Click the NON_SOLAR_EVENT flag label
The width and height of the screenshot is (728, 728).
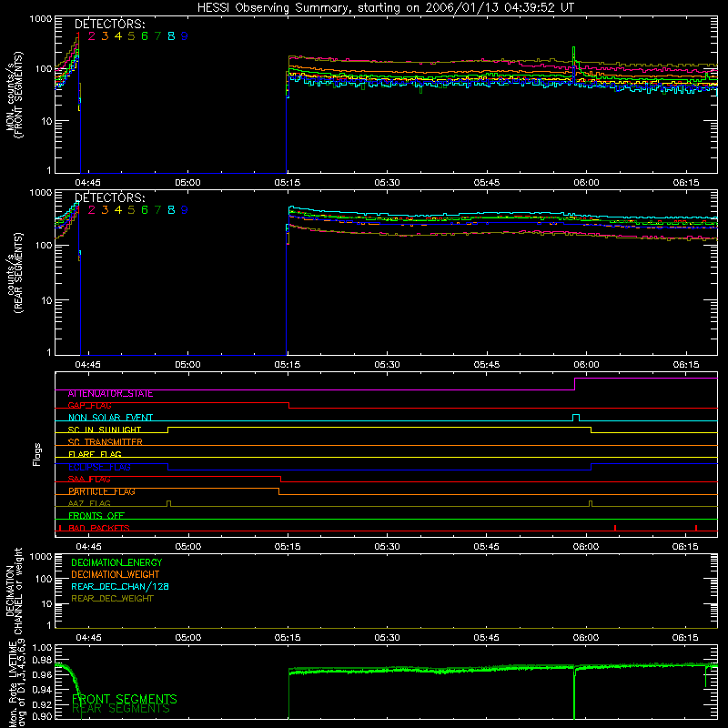coord(110,418)
